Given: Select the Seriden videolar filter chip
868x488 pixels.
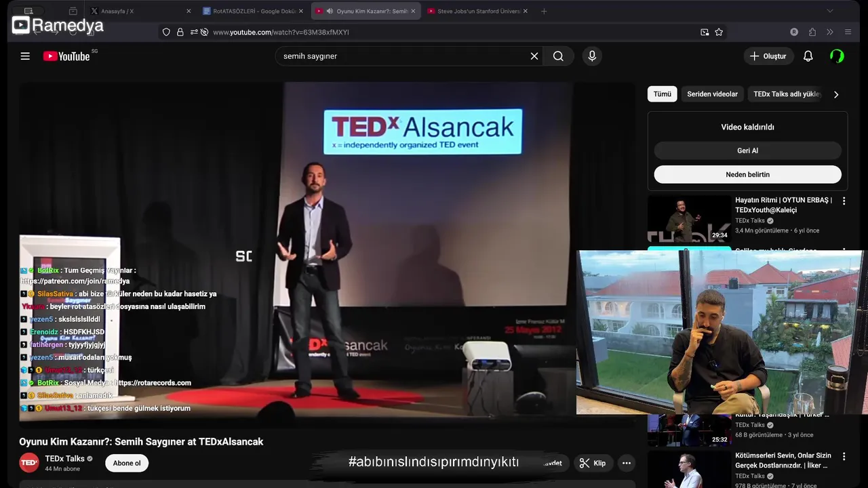Looking at the screenshot, I should coord(712,94).
